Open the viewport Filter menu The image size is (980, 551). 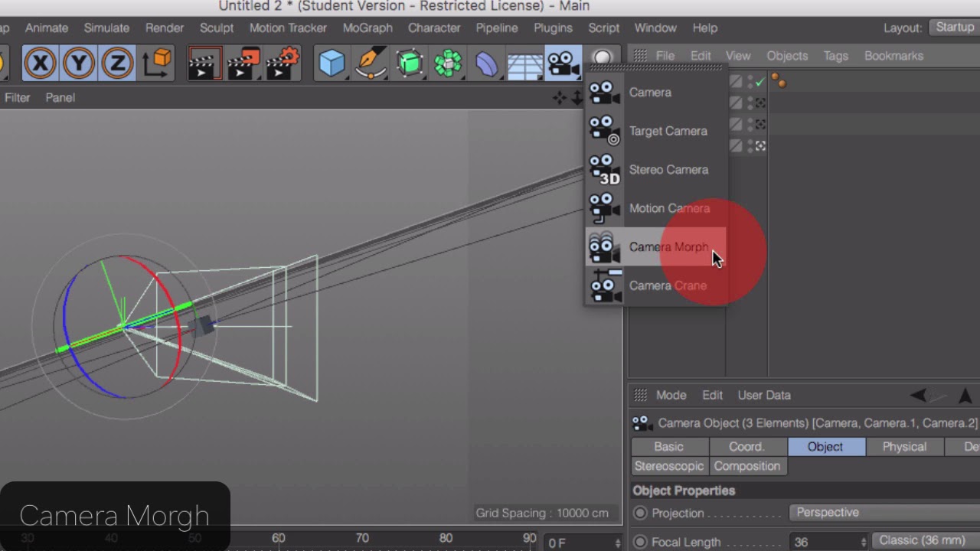click(18, 98)
